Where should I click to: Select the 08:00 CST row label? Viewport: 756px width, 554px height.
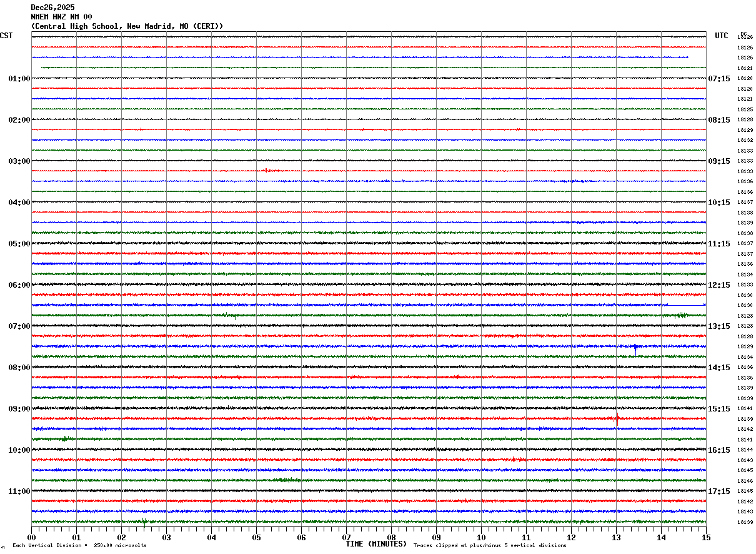click(19, 368)
